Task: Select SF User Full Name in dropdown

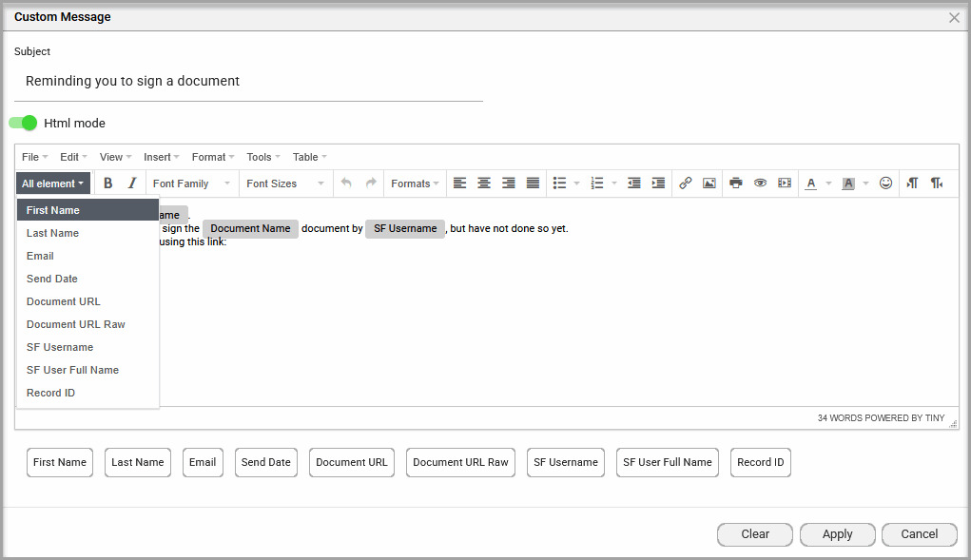Action: pos(87,370)
